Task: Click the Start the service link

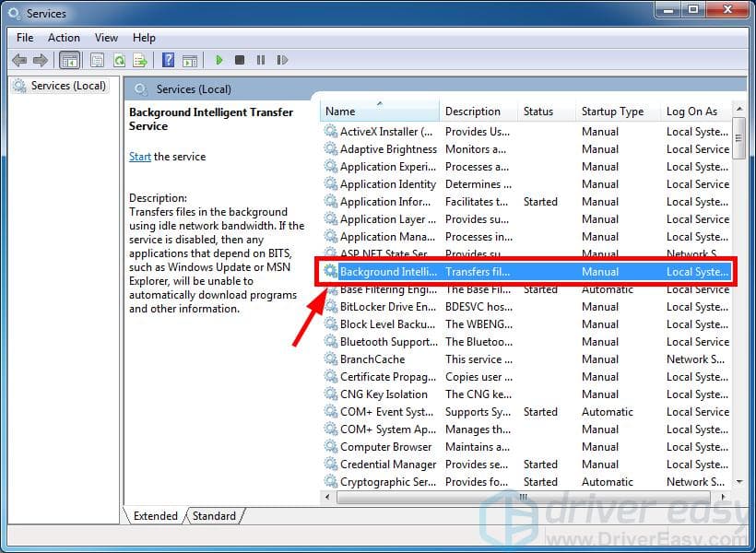Action: click(140, 157)
